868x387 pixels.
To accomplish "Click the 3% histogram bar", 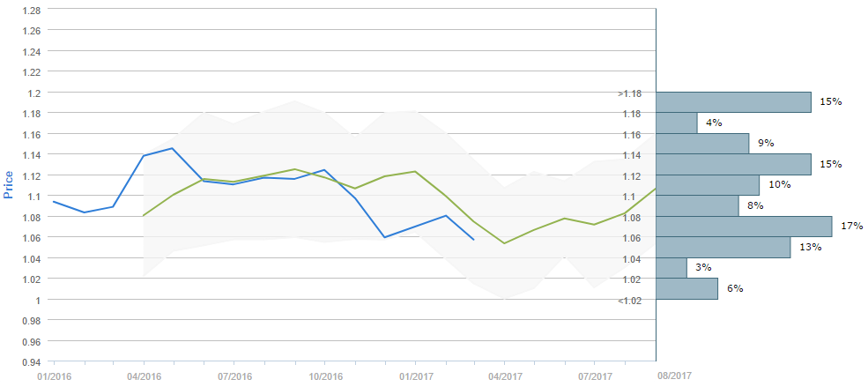I will [x=671, y=268].
